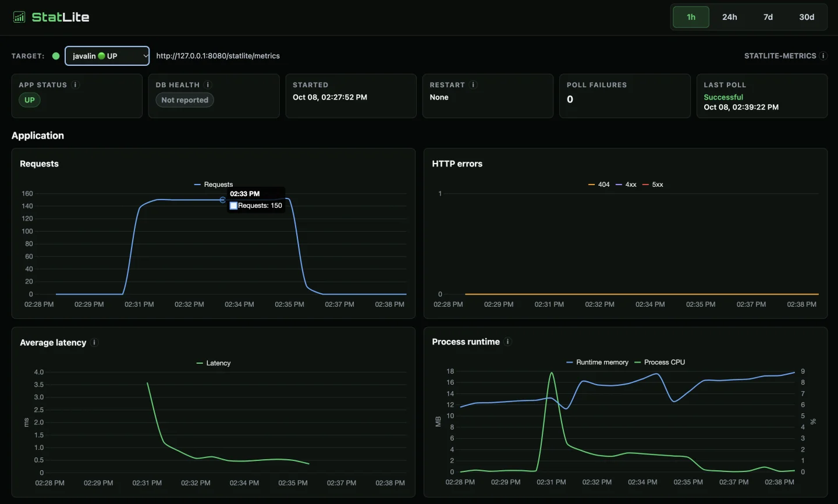Select the 30d time range tab
Image resolution: width=838 pixels, height=504 pixels.
click(807, 17)
